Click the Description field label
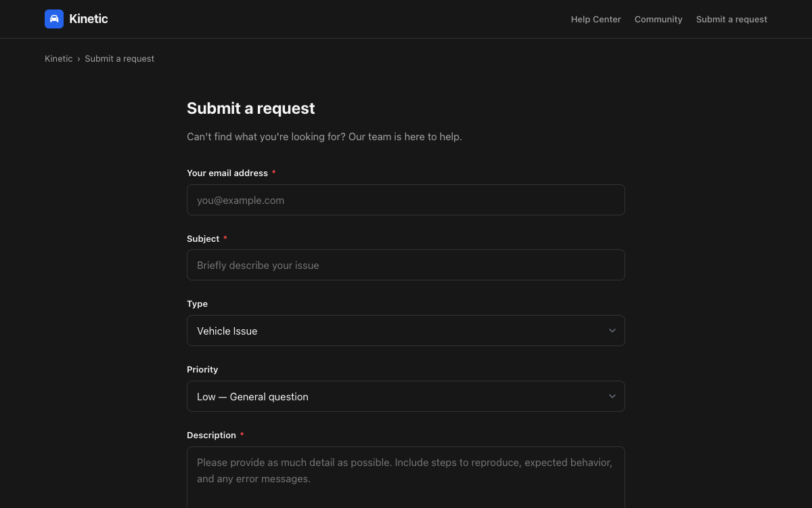The width and height of the screenshot is (812, 508). [x=211, y=436]
